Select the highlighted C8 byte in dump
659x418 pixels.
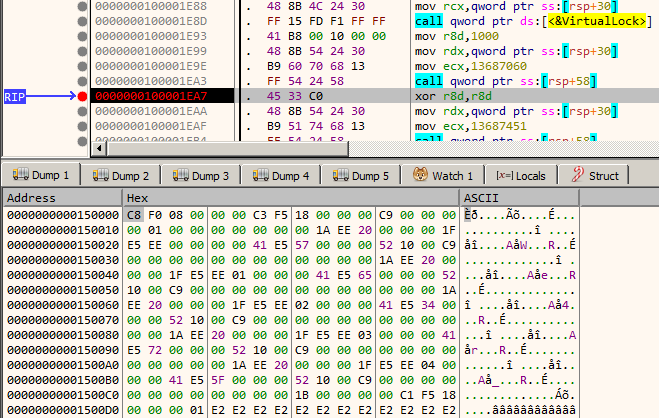coord(134,215)
